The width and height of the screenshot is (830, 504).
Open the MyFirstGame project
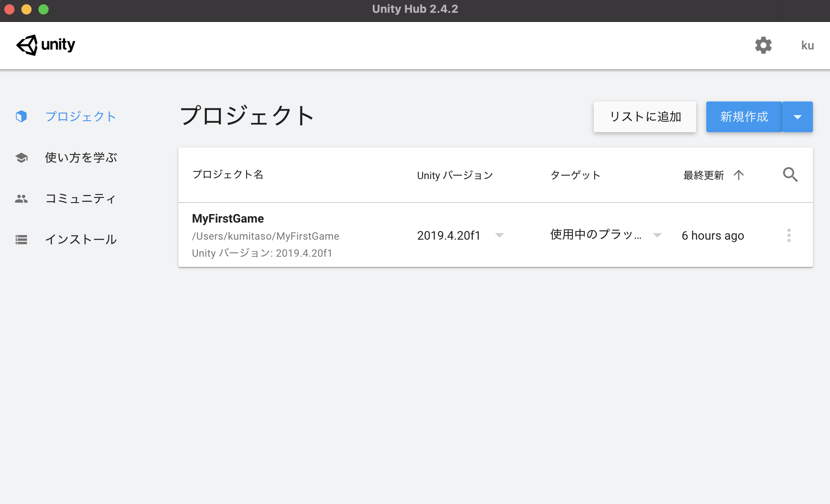[228, 218]
